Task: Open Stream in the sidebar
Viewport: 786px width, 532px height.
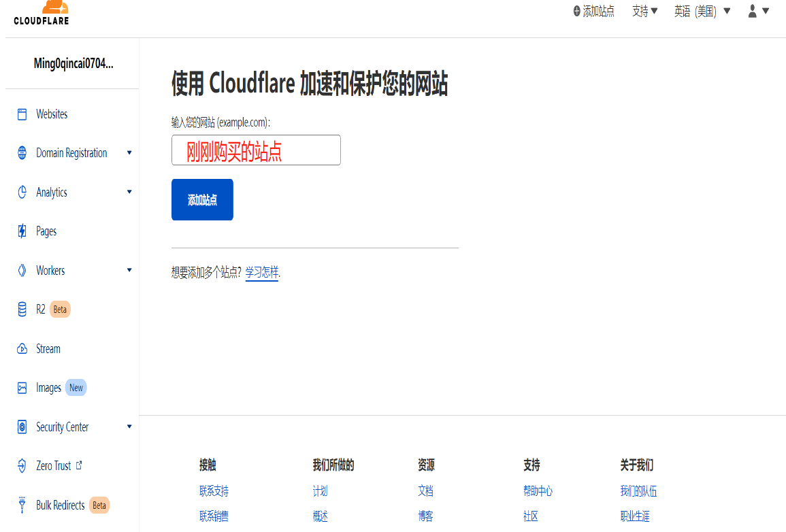Action: point(48,348)
